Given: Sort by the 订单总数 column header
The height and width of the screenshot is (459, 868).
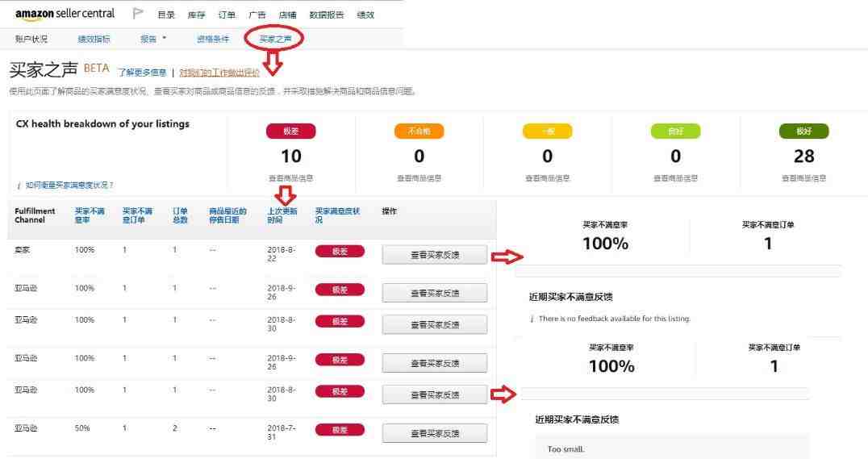Looking at the screenshot, I should [x=181, y=215].
